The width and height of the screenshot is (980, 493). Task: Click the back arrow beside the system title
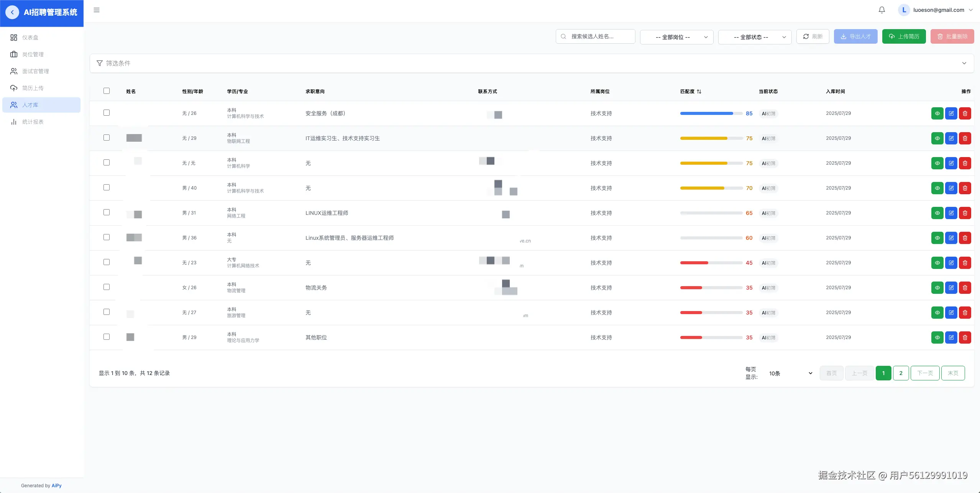[x=12, y=12]
